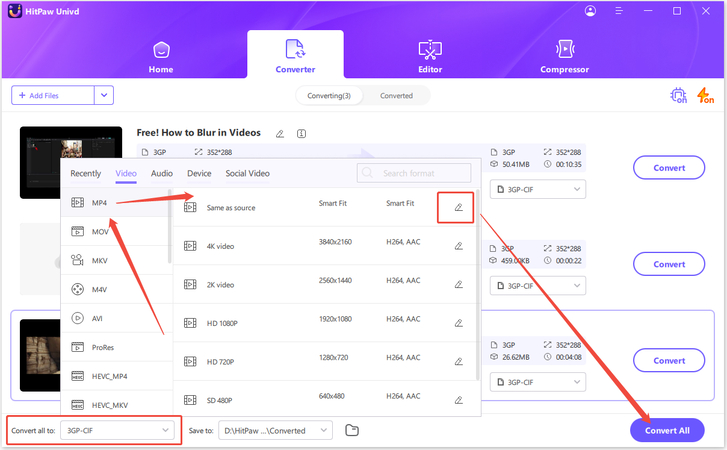This screenshot has width=727, height=450.
Task: Edit title of 'How to Blur in Videos'
Action: [x=280, y=134]
